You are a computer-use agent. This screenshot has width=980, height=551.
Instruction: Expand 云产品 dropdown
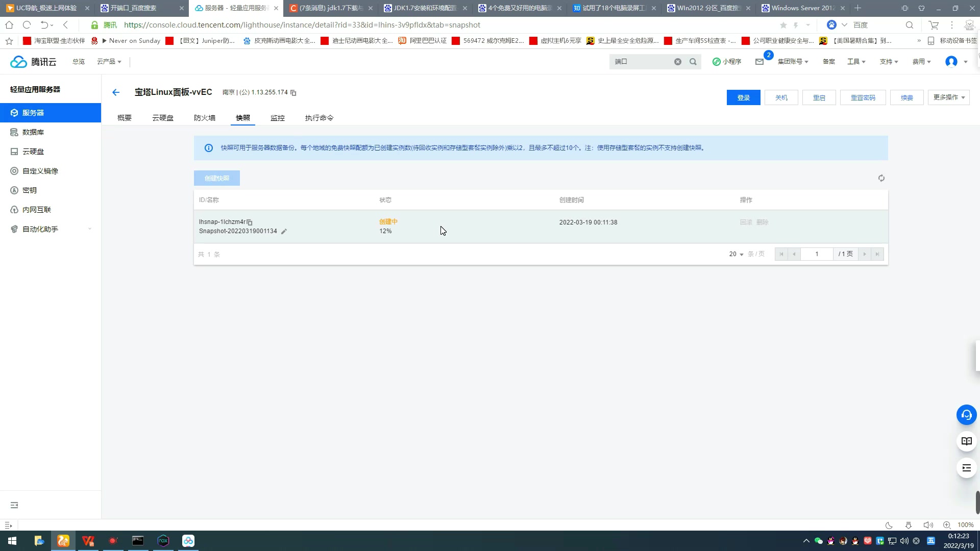point(109,62)
